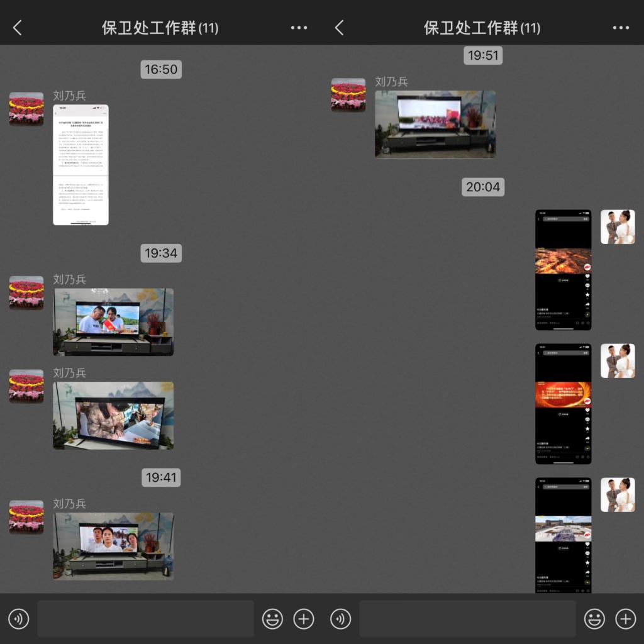This screenshot has height=644, width=644.
Task: Tap the 刘乃兵 name above the red-sash TV photo
Action: click(x=69, y=279)
